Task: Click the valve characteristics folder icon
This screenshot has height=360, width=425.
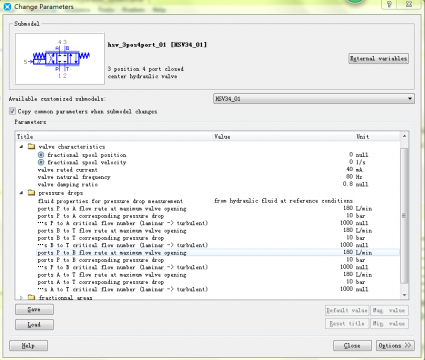Action: click(31, 146)
